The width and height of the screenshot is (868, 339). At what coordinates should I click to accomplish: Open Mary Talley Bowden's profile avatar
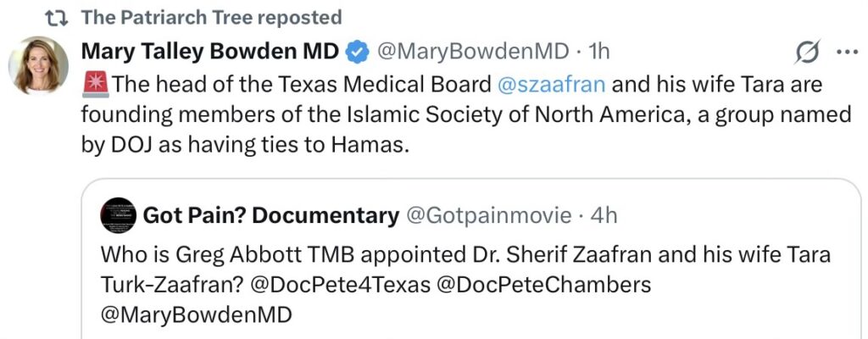[39, 65]
